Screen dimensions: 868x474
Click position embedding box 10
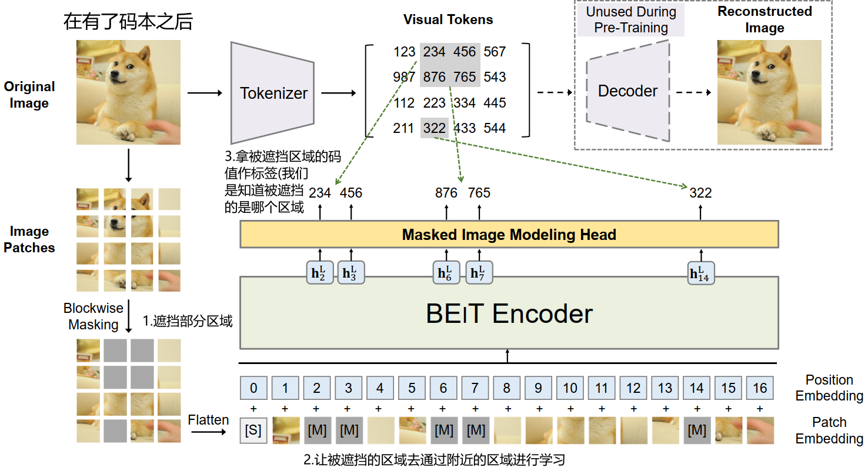tap(570, 388)
